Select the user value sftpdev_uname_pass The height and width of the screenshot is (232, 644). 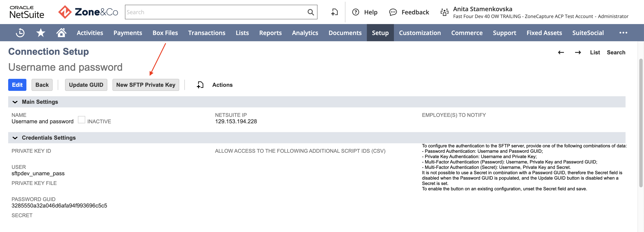coord(38,173)
